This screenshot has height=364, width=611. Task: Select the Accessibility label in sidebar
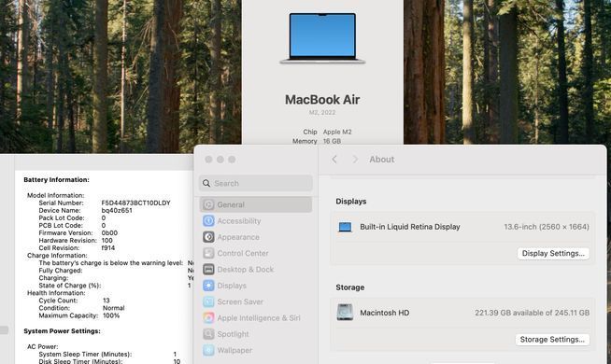tap(239, 221)
